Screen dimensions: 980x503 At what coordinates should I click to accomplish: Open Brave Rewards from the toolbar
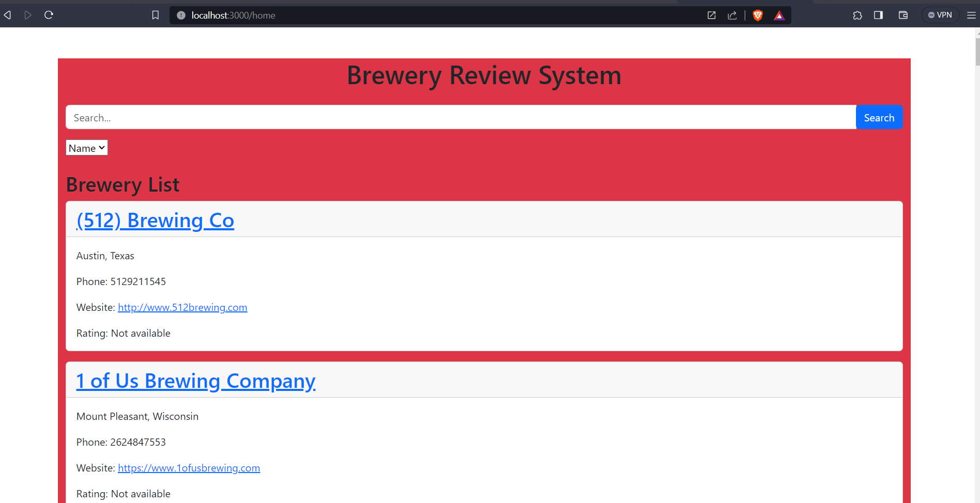[x=779, y=15]
